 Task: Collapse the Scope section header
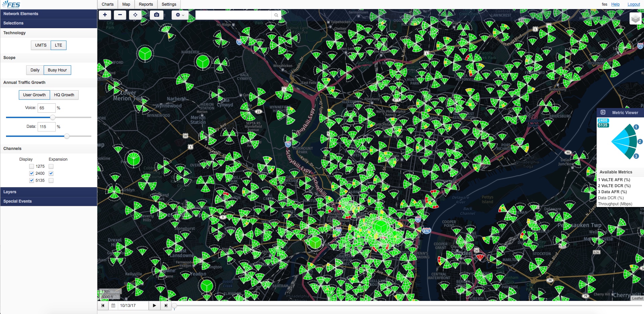(x=49, y=58)
